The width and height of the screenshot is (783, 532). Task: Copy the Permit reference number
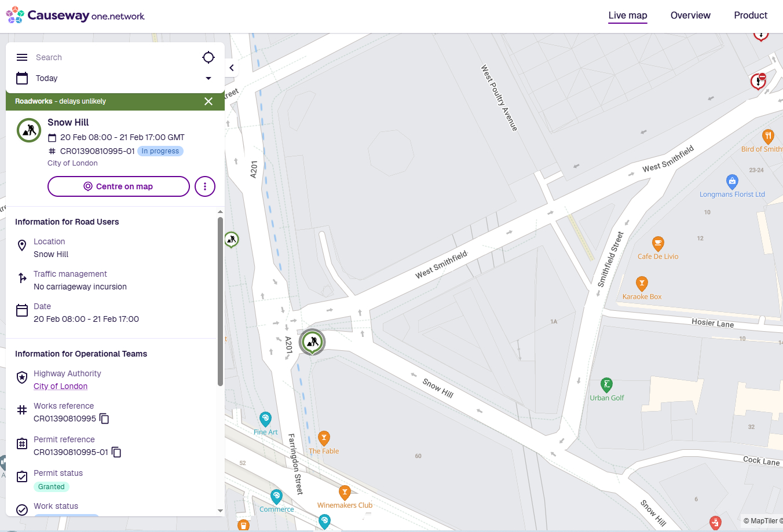[x=116, y=452]
